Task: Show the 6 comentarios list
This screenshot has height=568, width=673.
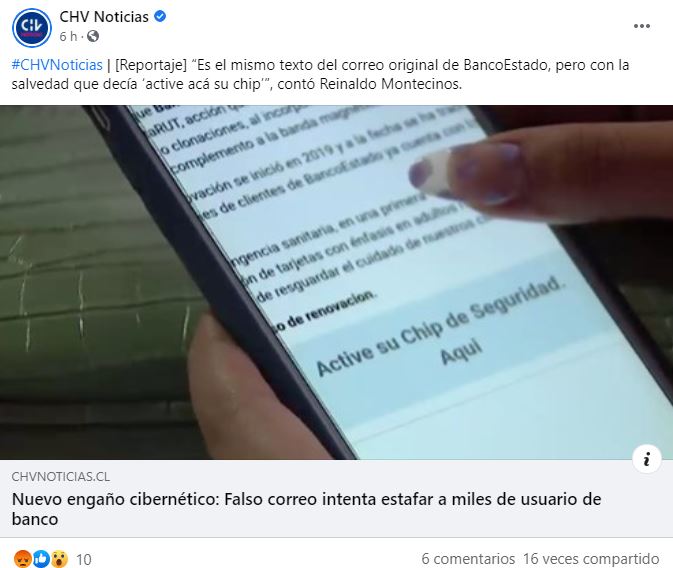Action: click(x=468, y=559)
